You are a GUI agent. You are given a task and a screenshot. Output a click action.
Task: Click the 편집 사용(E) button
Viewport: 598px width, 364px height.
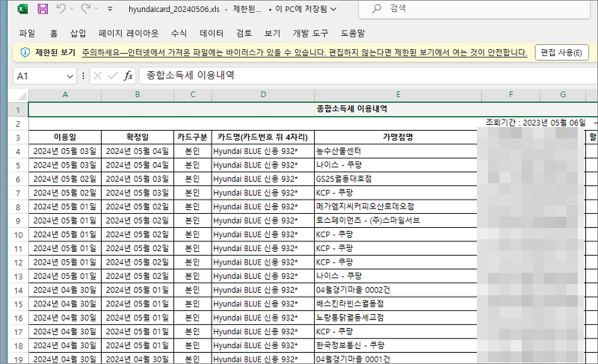562,53
